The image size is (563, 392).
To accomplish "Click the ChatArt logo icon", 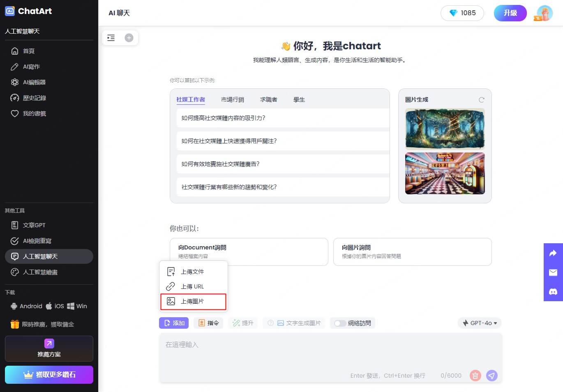I will click(x=10, y=11).
